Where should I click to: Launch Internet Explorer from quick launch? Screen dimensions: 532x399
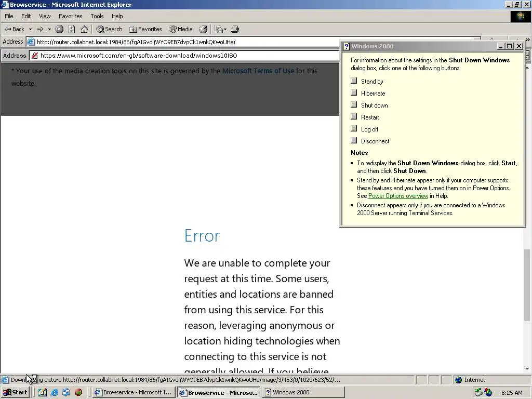point(54,392)
